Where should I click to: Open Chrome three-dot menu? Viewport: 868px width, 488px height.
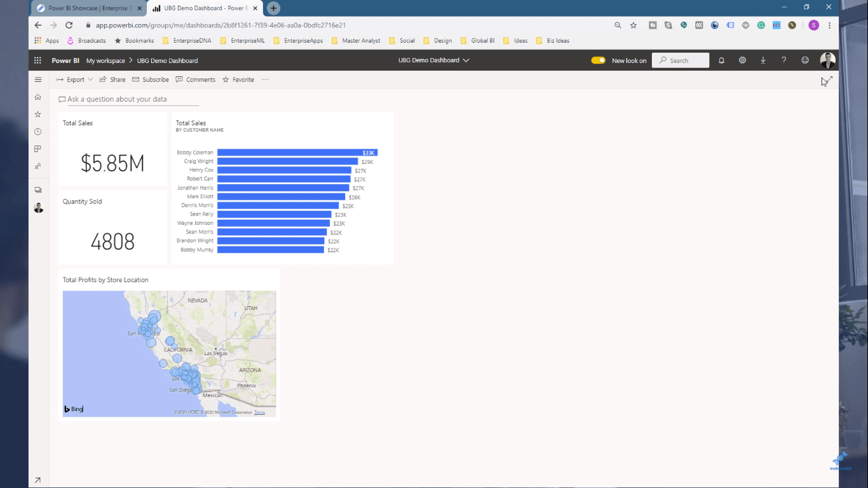(x=830, y=25)
